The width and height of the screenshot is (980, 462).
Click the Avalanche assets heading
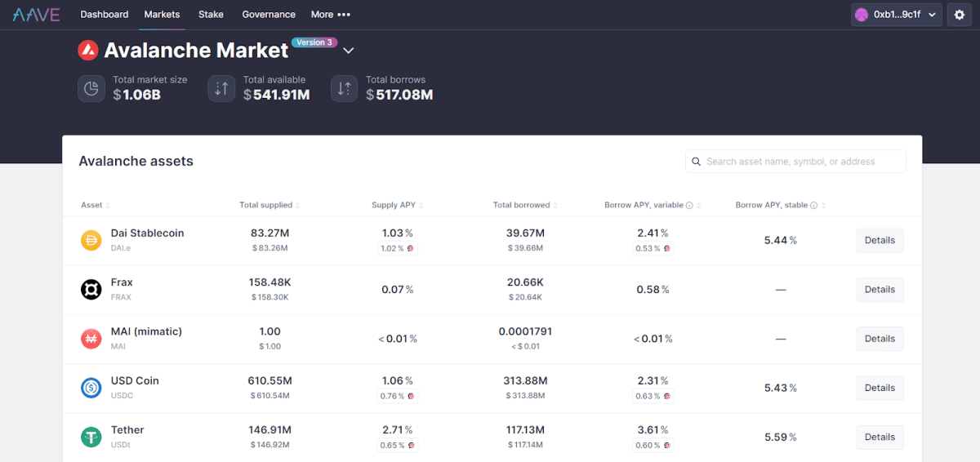(x=136, y=162)
